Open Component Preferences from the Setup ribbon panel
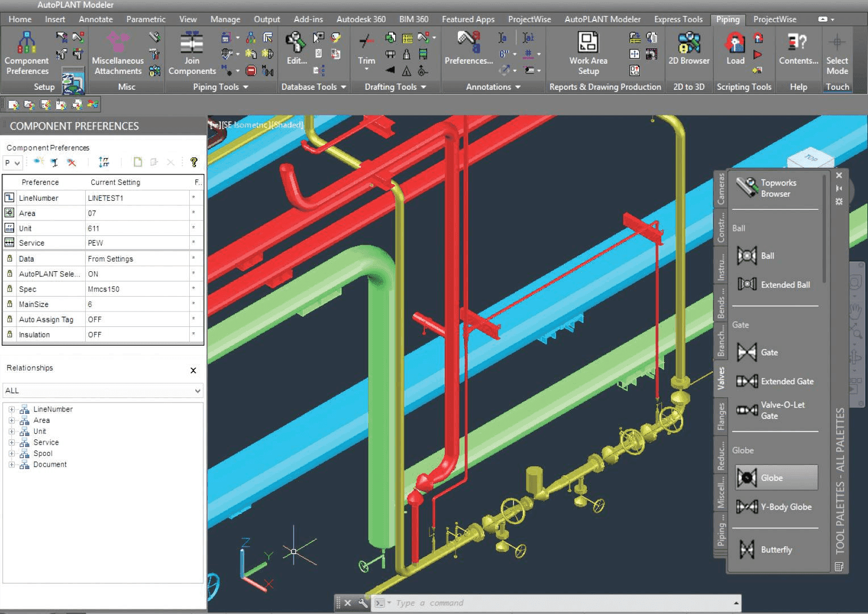 coord(27,53)
